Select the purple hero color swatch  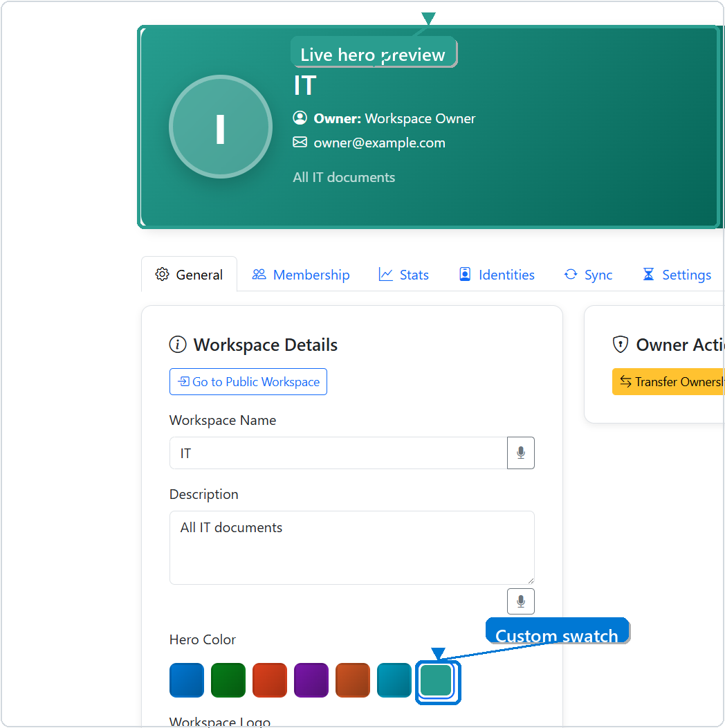pyautogui.click(x=311, y=680)
